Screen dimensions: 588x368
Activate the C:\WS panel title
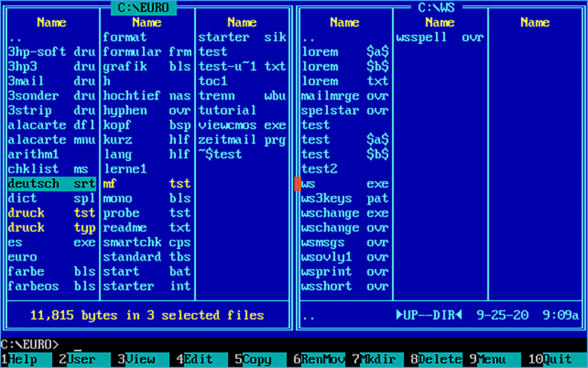point(436,8)
